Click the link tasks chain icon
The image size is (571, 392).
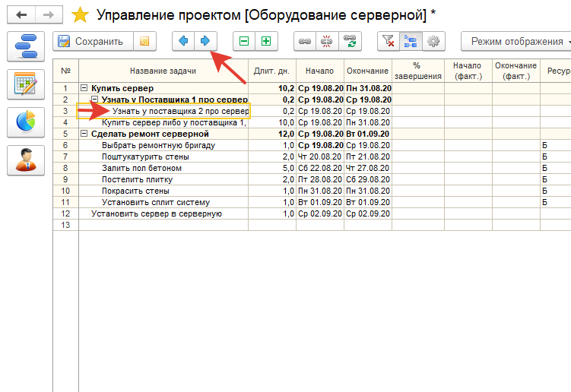(x=305, y=41)
